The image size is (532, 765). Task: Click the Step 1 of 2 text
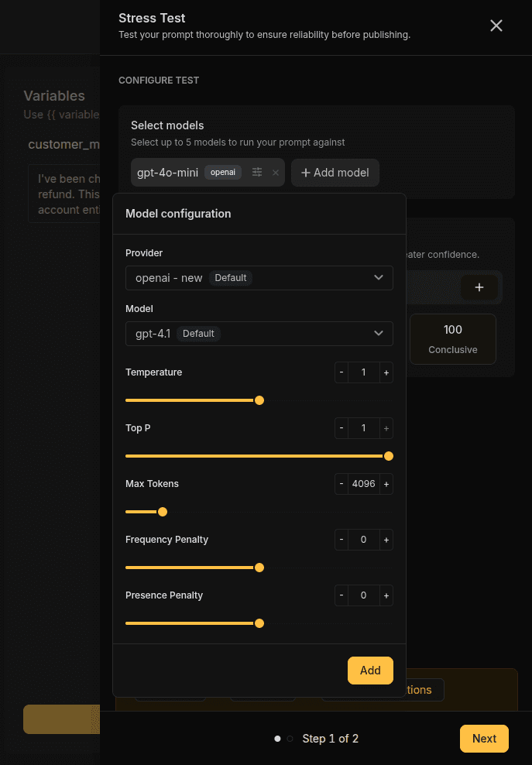coord(331,739)
